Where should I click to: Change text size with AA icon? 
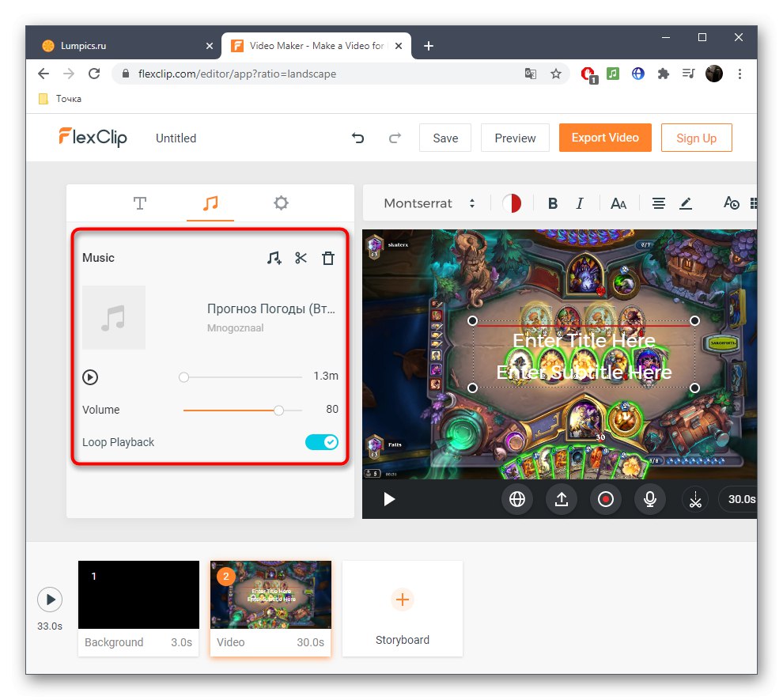click(618, 203)
